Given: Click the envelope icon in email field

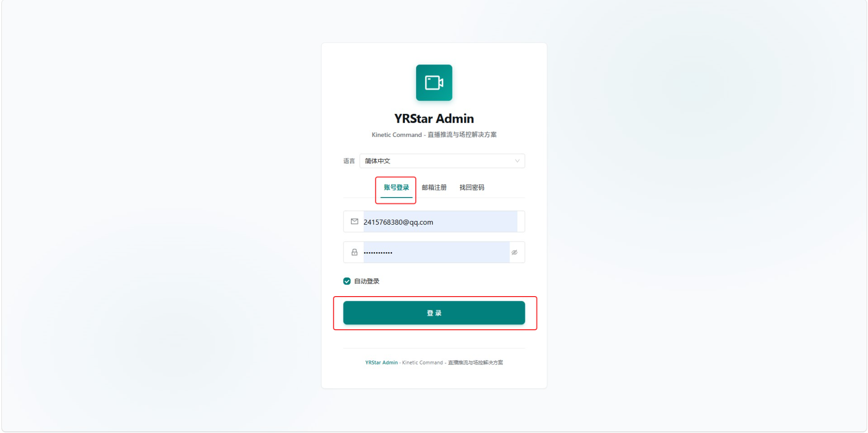Looking at the screenshot, I should click(354, 221).
